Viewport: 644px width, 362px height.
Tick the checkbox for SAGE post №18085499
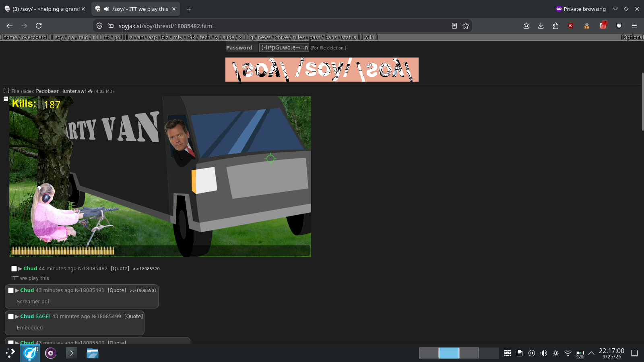11,317
